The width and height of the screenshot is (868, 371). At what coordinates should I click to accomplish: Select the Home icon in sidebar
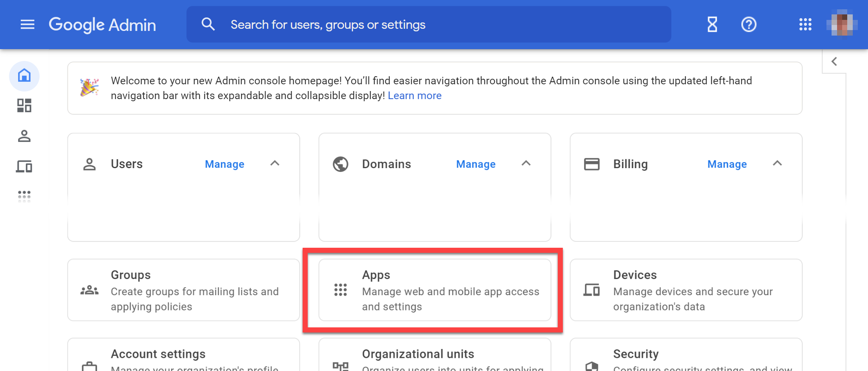(24, 76)
